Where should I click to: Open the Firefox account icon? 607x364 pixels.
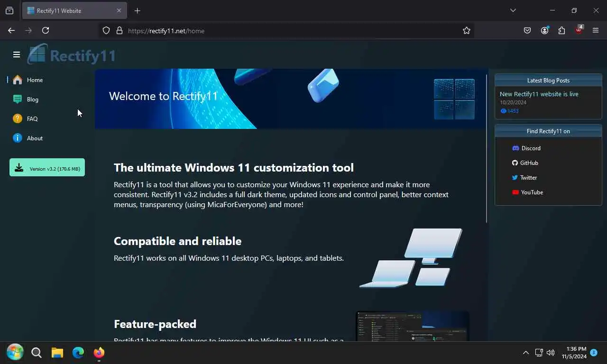tap(544, 30)
